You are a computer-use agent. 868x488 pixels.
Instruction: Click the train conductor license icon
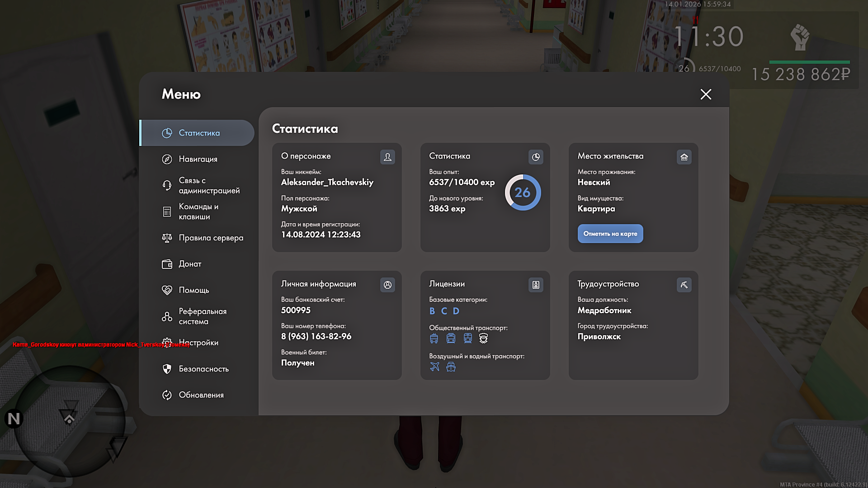(x=483, y=338)
